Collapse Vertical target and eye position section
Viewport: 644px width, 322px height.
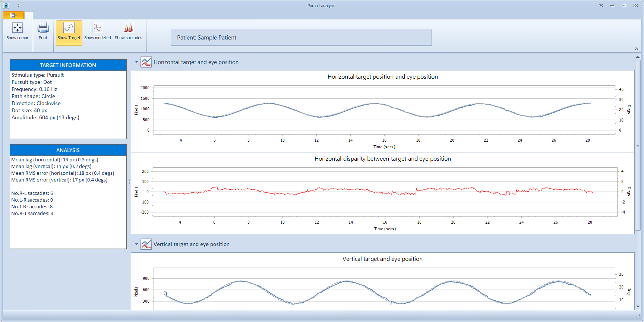[136, 244]
